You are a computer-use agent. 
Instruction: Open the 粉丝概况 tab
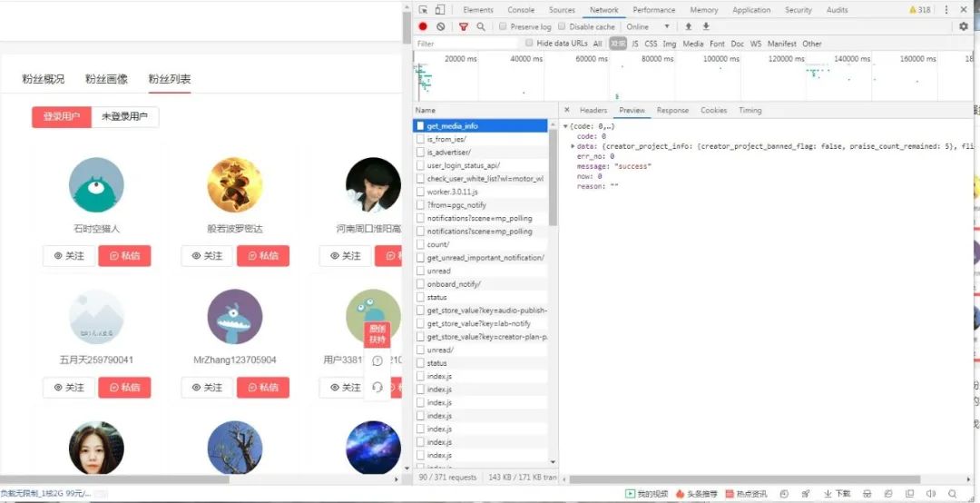click(44, 79)
